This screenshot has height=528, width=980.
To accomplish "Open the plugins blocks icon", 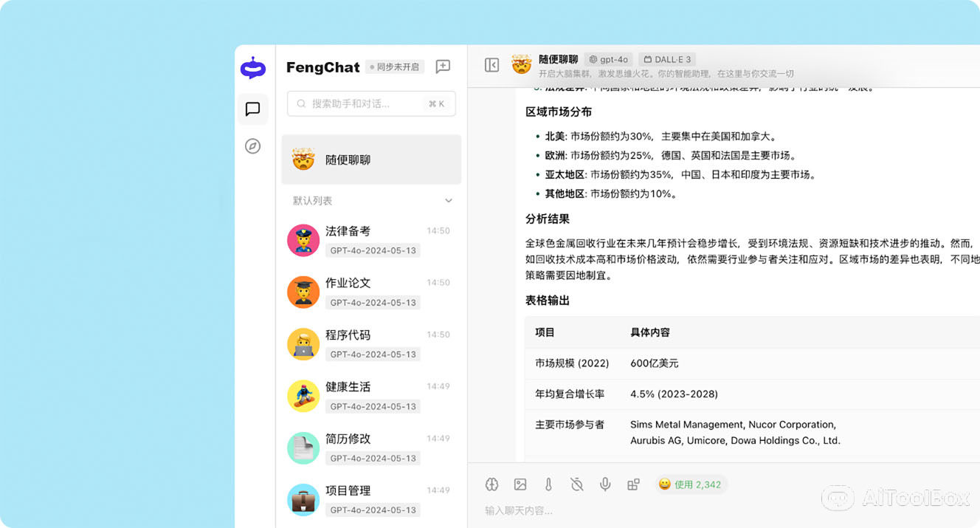I will (633, 484).
